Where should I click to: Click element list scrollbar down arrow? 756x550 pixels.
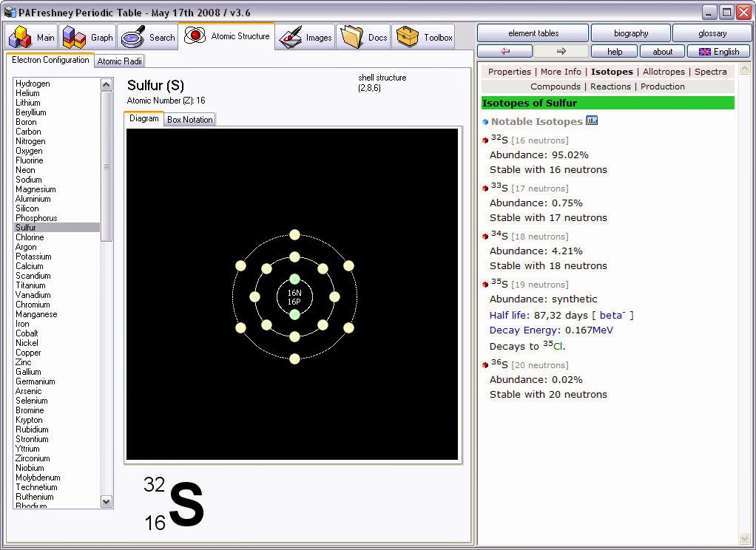tap(106, 502)
